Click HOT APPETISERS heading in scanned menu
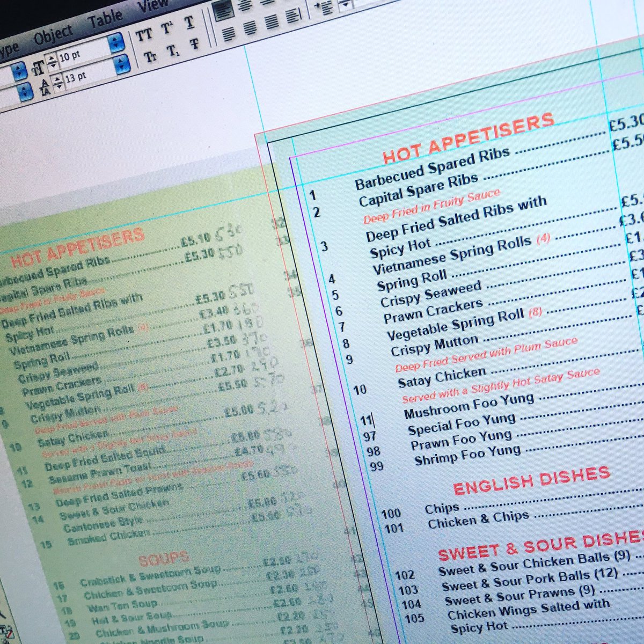The width and height of the screenshot is (644, 644). 78,248
